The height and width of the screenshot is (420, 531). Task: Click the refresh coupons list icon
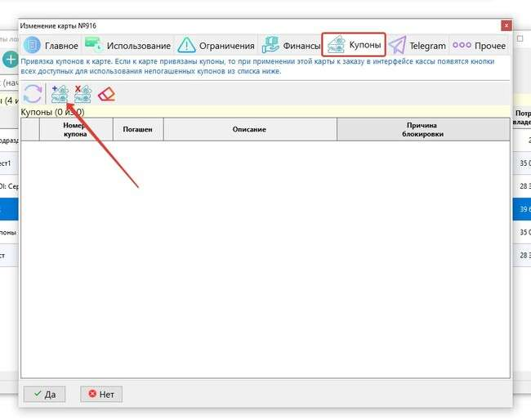click(x=32, y=94)
